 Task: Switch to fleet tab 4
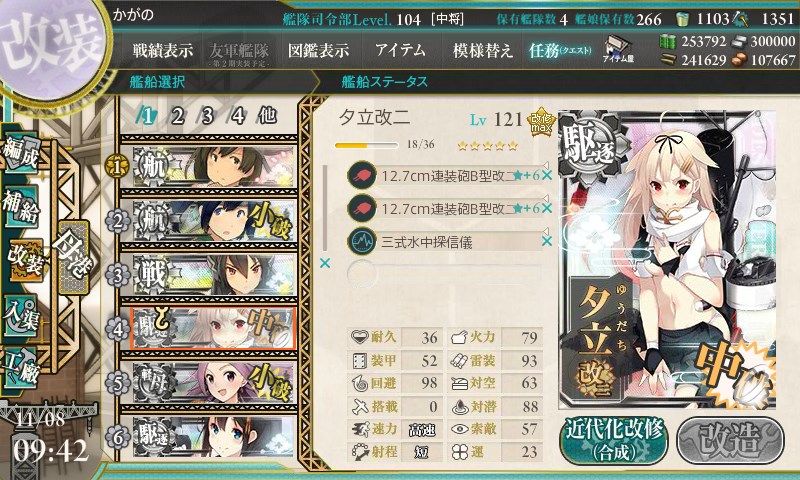click(238, 116)
